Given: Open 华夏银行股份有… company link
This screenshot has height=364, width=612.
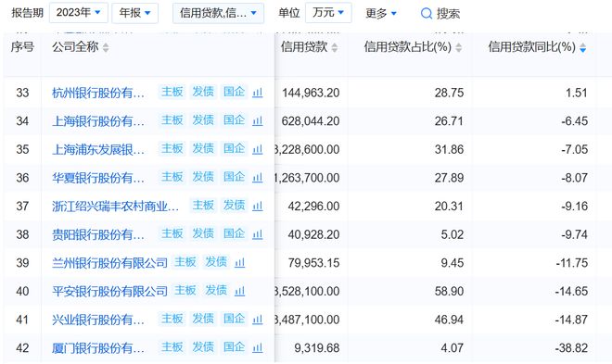Looking at the screenshot, I should coord(98,178).
